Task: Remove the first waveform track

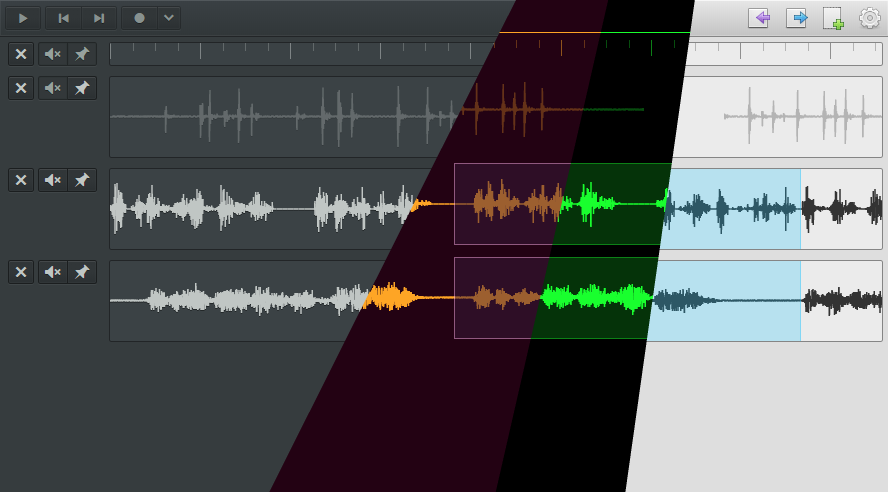Action: [x=21, y=88]
